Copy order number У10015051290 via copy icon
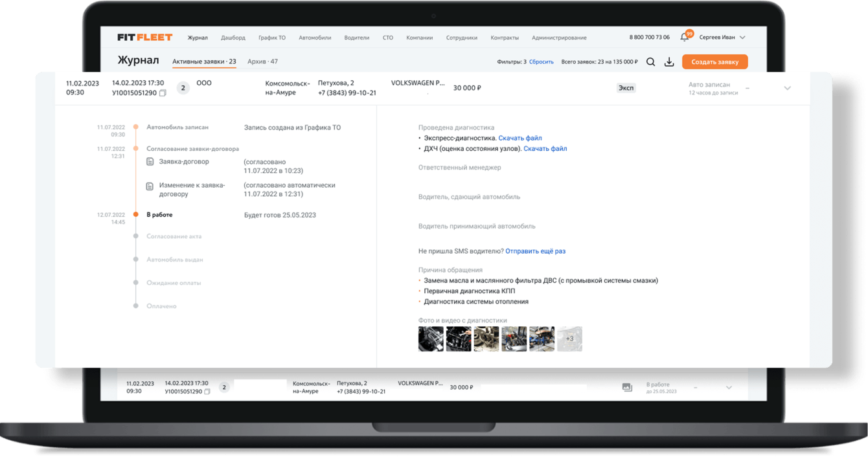Image resolution: width=868 pixels, height=457 pixels. point(163,93)
